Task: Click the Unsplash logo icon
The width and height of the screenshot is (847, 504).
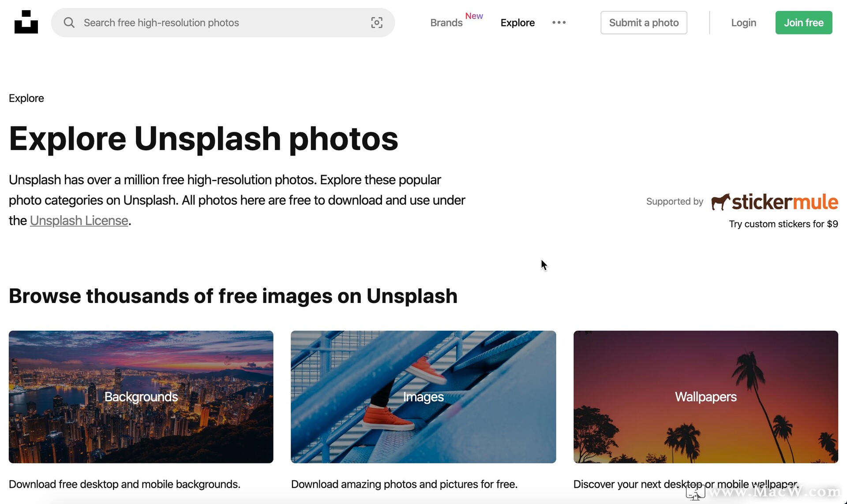Action: (26, 22)
